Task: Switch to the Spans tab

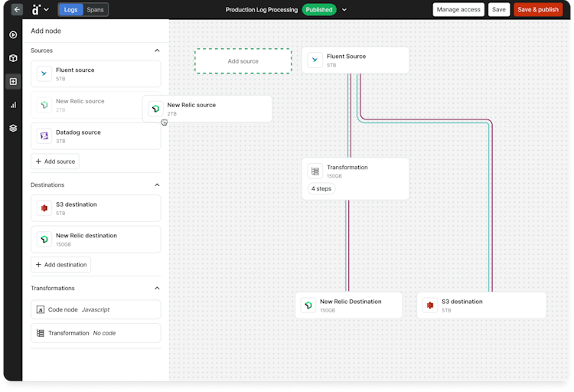Action: pyautogui.click(x=95, y=10)
